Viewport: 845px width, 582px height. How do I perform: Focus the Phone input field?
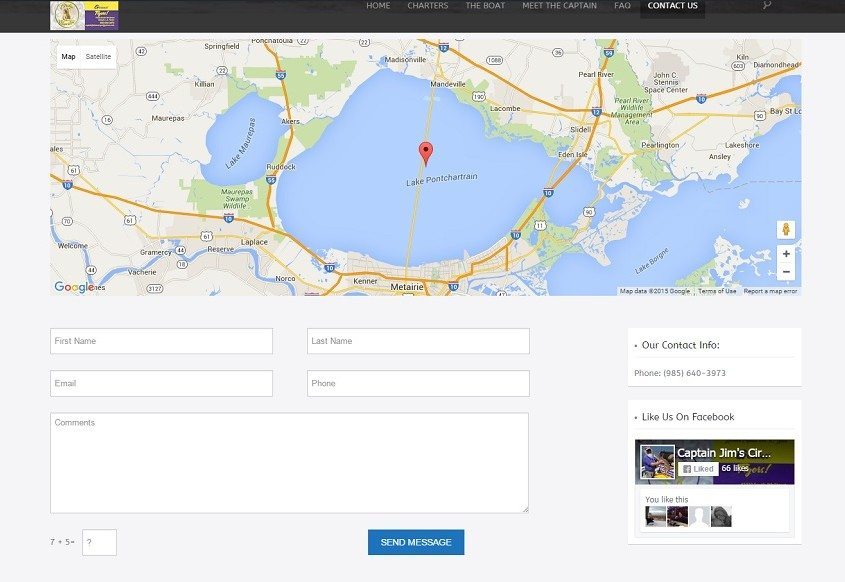pos(418,383)
